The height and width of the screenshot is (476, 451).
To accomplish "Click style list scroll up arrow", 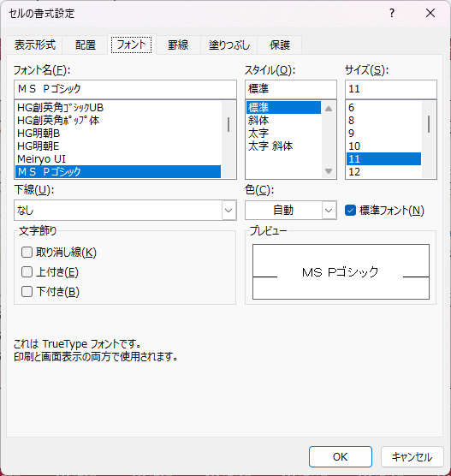I will click(329, 109).
